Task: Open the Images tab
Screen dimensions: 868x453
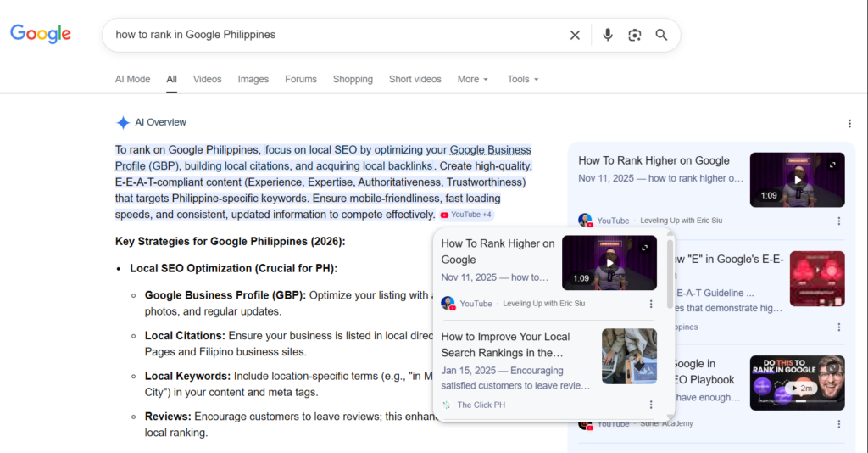Action: coord(253,79)
